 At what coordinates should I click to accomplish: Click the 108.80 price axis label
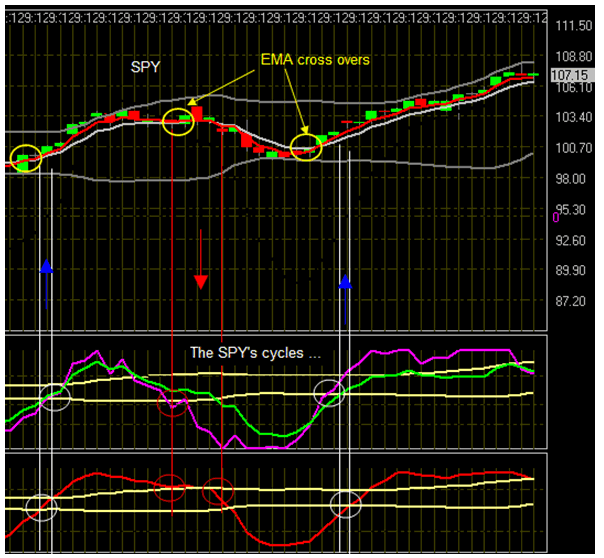pyautogui.click(x=574, y=57)
